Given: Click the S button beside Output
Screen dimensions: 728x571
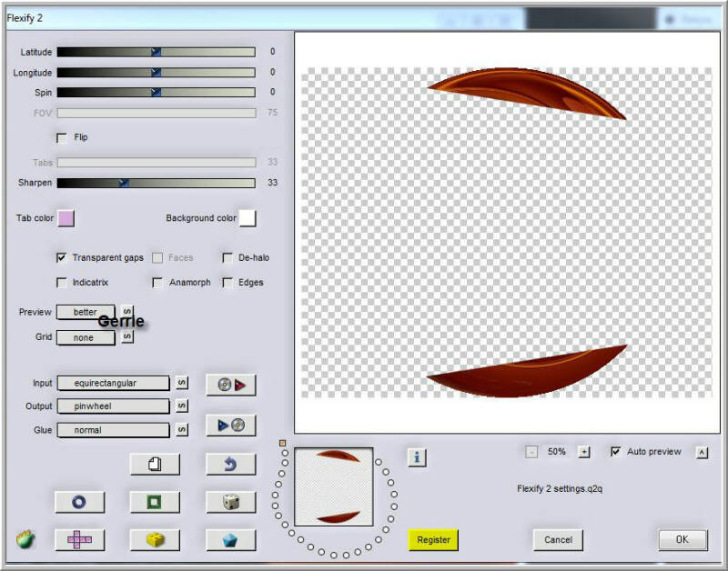Looking at the screenshot, I should tap(182, 406).
